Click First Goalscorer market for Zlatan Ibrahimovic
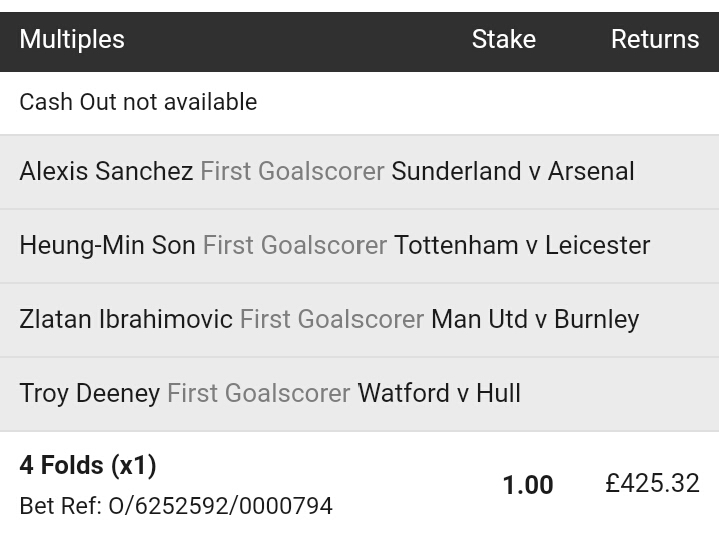This screenshot has height=536, width=719. 332,319
